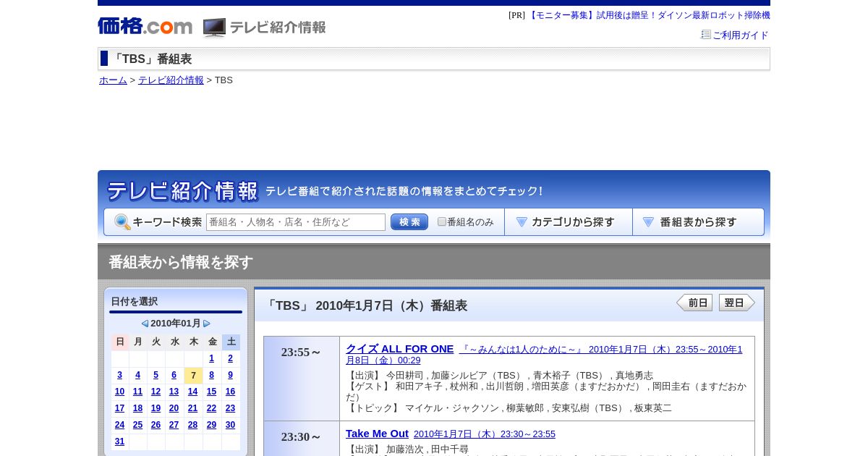Screen dimensions: 868x456
Task: Go to ホーム breadcrumb link
Action: tap(113, 80)
